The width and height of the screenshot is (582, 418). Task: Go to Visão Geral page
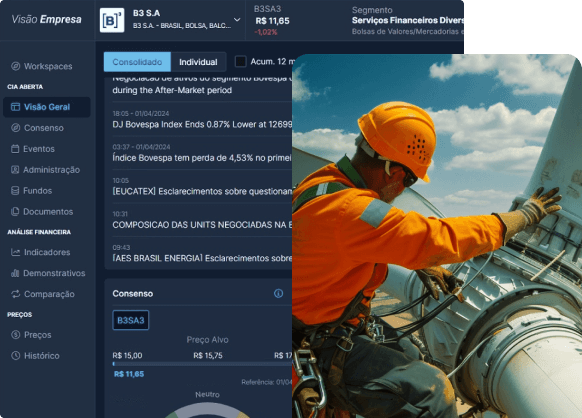(46, 107)
